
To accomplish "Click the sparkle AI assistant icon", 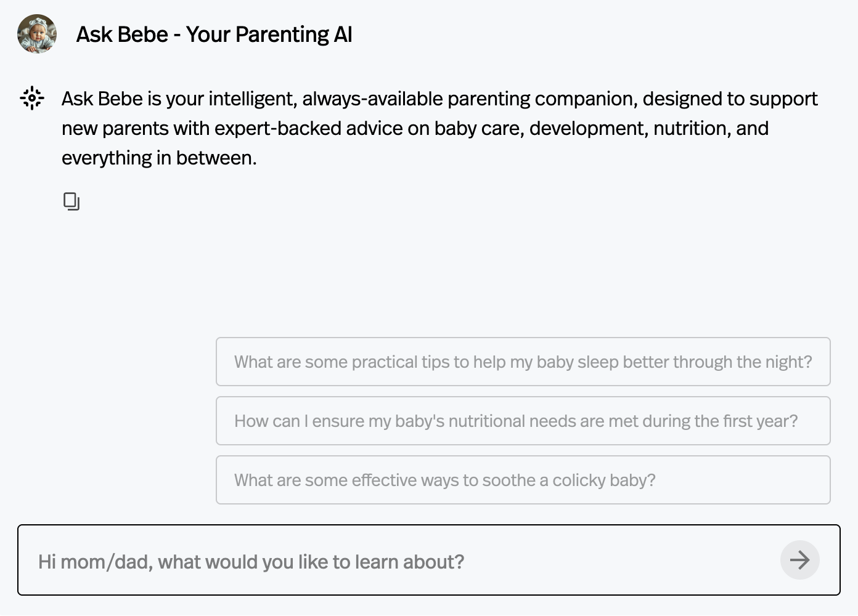I will (32, 98).
